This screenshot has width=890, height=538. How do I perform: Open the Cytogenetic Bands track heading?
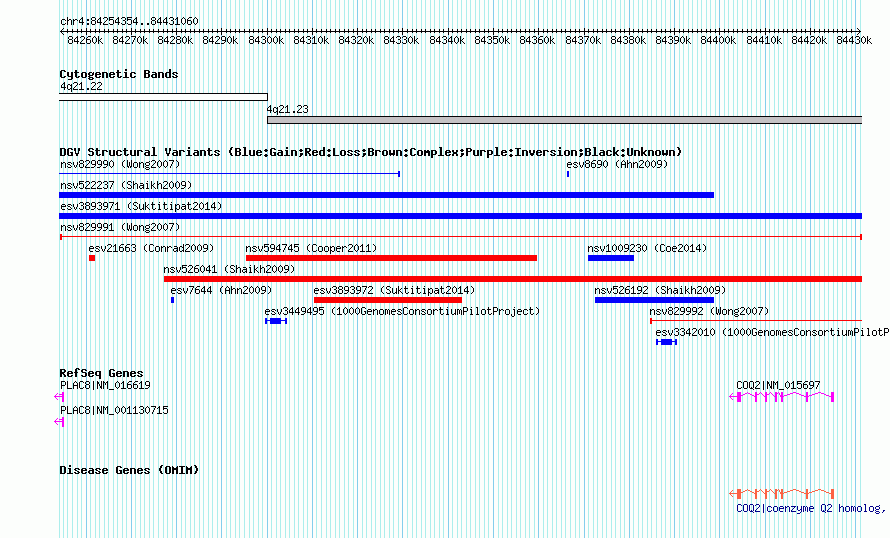click(x=119, y=74)
